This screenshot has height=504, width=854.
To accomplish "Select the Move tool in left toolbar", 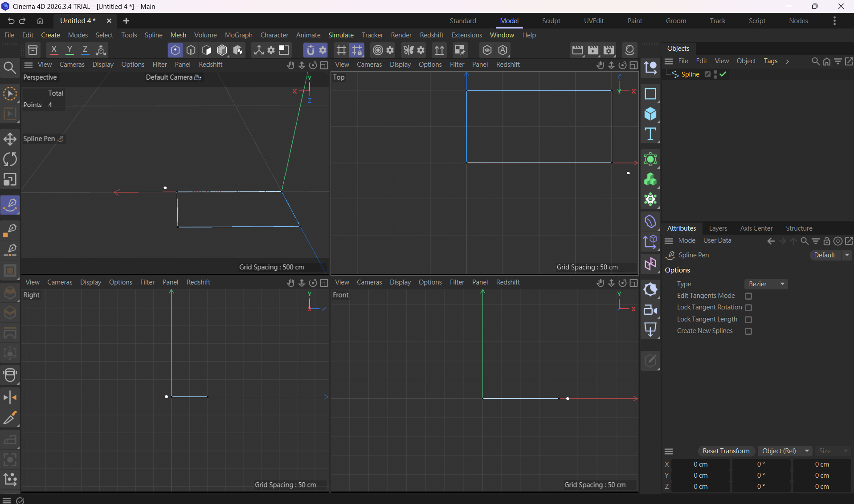I will pos(10,139).
